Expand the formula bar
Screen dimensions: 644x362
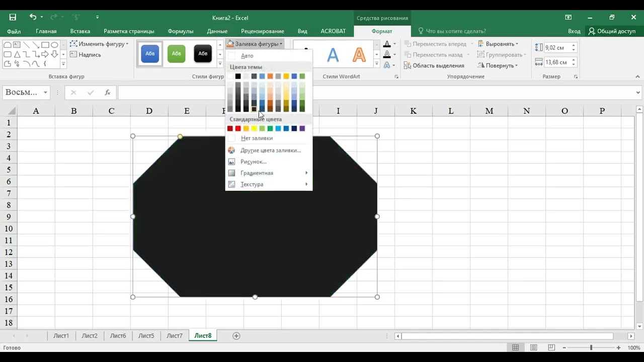(x=638, y=93)
